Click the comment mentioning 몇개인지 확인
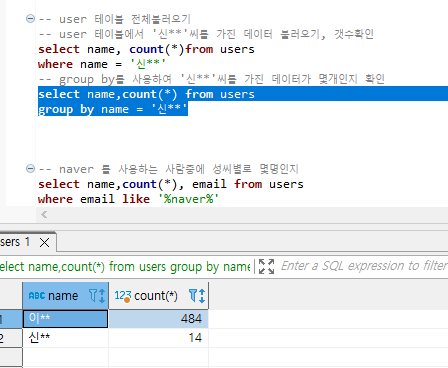The height and width of the screenshot is (368, 448). point(212,79)
